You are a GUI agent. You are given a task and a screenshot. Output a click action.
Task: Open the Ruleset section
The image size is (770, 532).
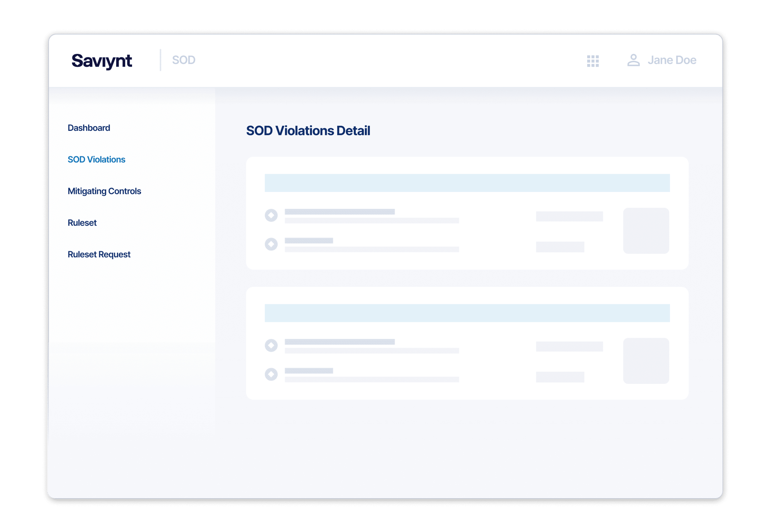[82, 223]
